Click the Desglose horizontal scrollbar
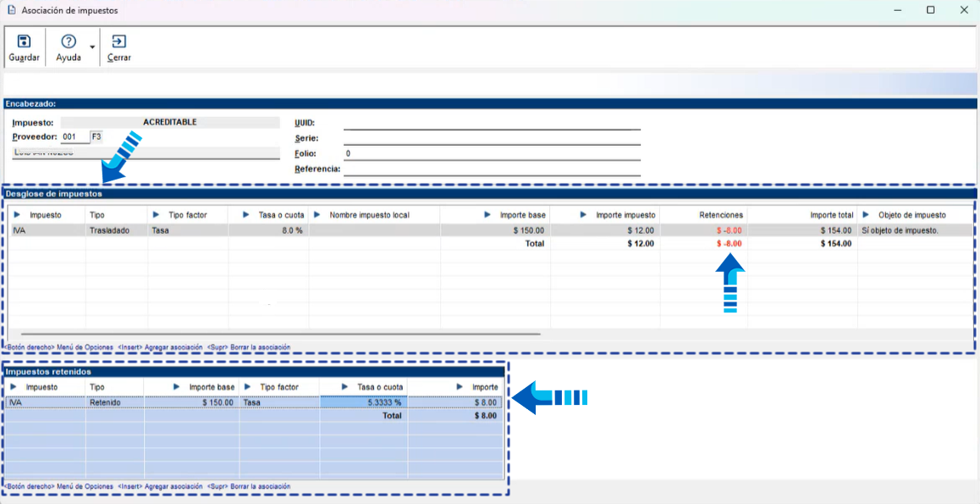 279,334
